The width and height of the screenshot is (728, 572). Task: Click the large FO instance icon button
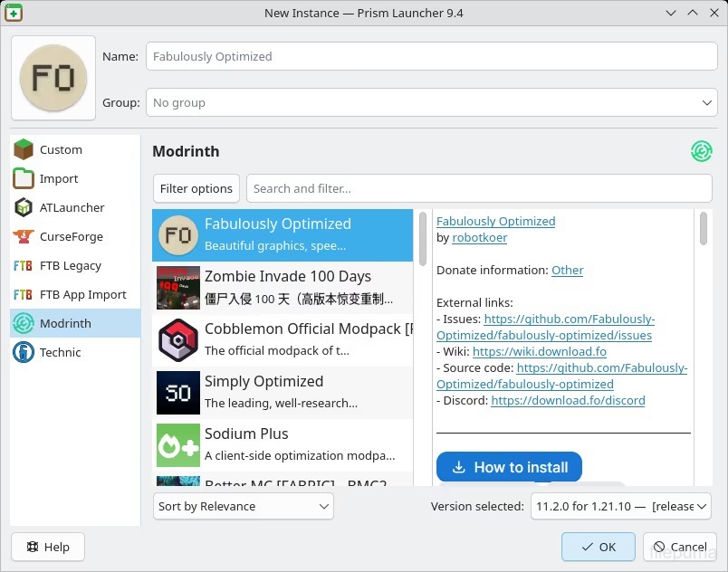53,79
